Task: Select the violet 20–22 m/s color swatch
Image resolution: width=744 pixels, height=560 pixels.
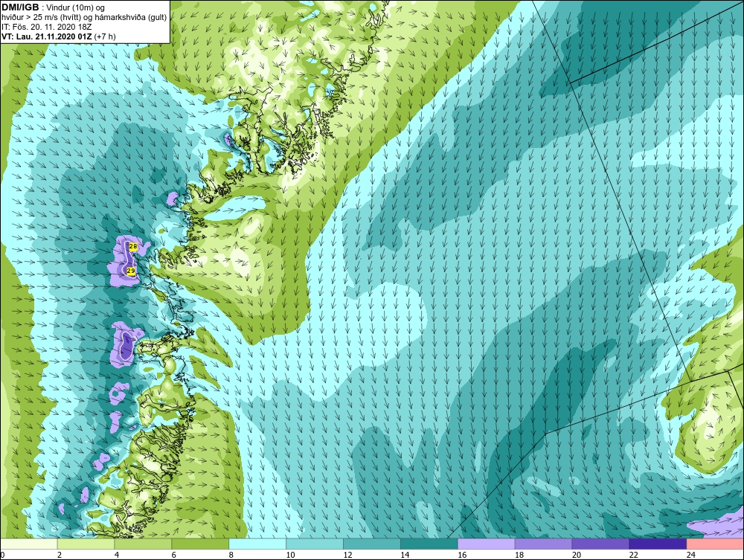Action: 600,544
